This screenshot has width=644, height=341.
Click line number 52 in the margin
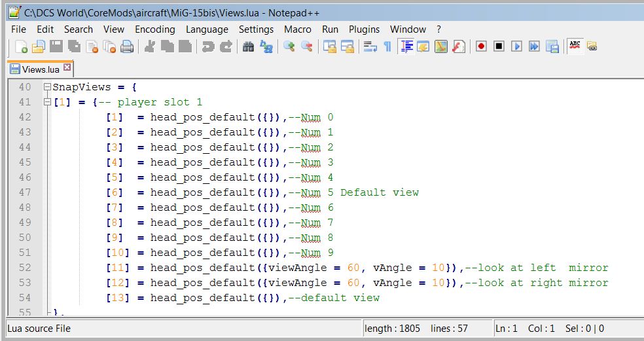click(25, 268)
